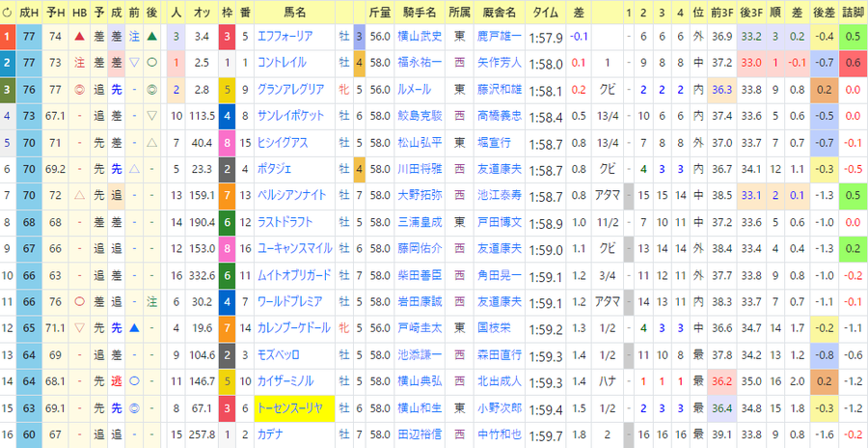Sort by the タイム column header
The width and height of the screenshot is (868, 448).
[x=546, y=13]
